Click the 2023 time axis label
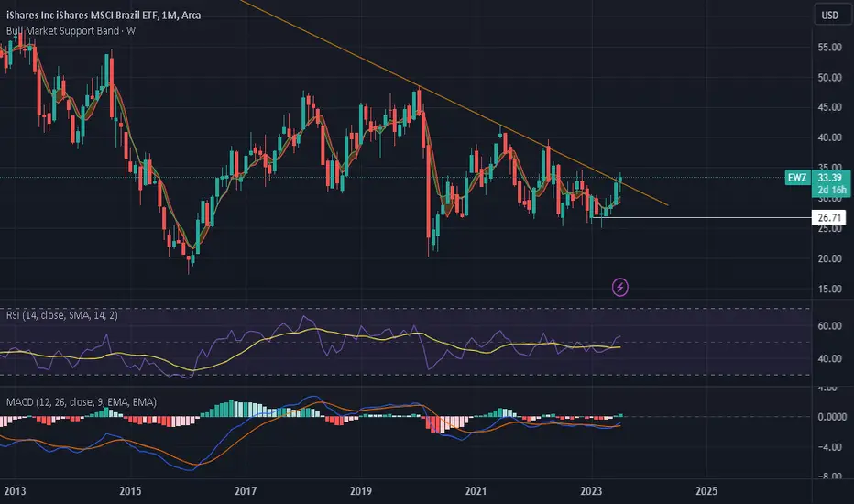Viewport: 854px width, 504px height. coord(591,491)
